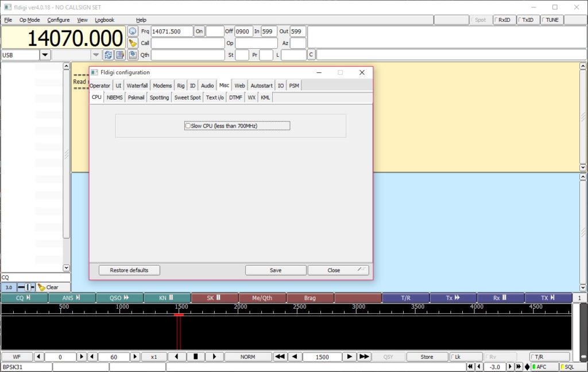Increase the waterfall lower level from 0
This screenshot has height=372, width=588.
(82, 356)
